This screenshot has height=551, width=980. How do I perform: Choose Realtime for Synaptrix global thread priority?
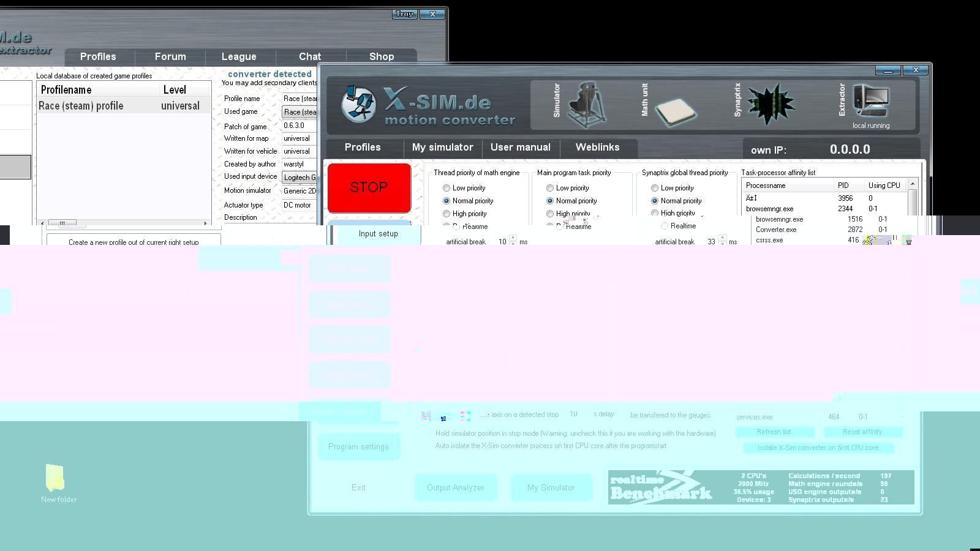tap(665, 226)
